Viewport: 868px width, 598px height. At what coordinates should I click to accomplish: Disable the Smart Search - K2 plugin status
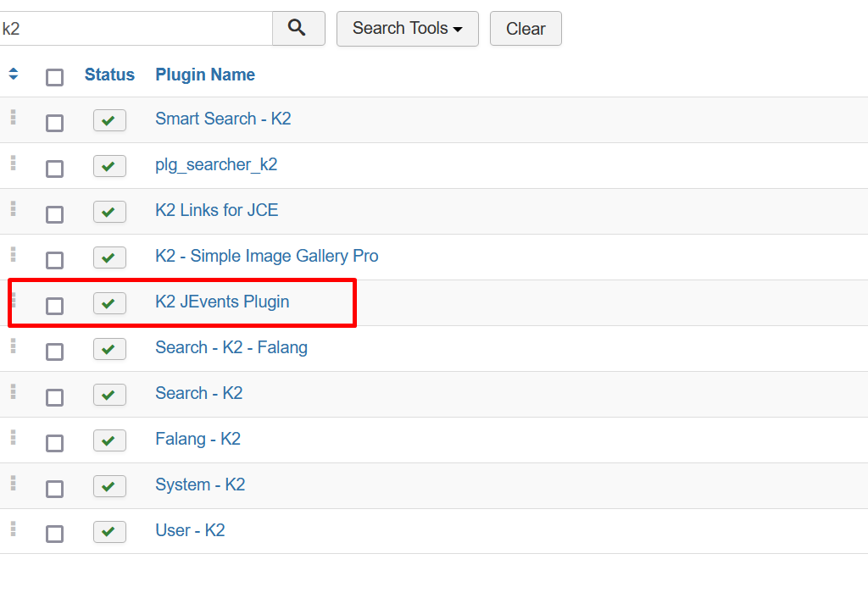109,120
